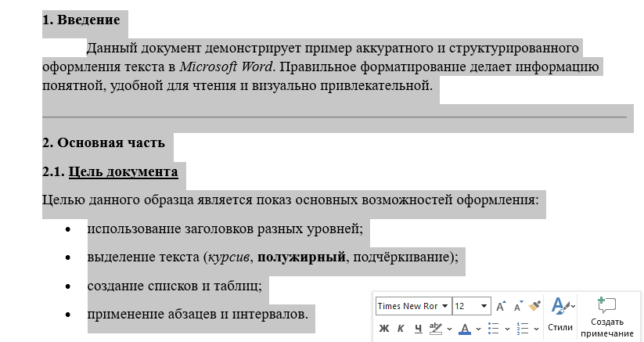Click the bullet 'использование заголовков разных уровней;'
This screenshot has width=644, height=342.
pyautogui.click(x=225, y=229)
